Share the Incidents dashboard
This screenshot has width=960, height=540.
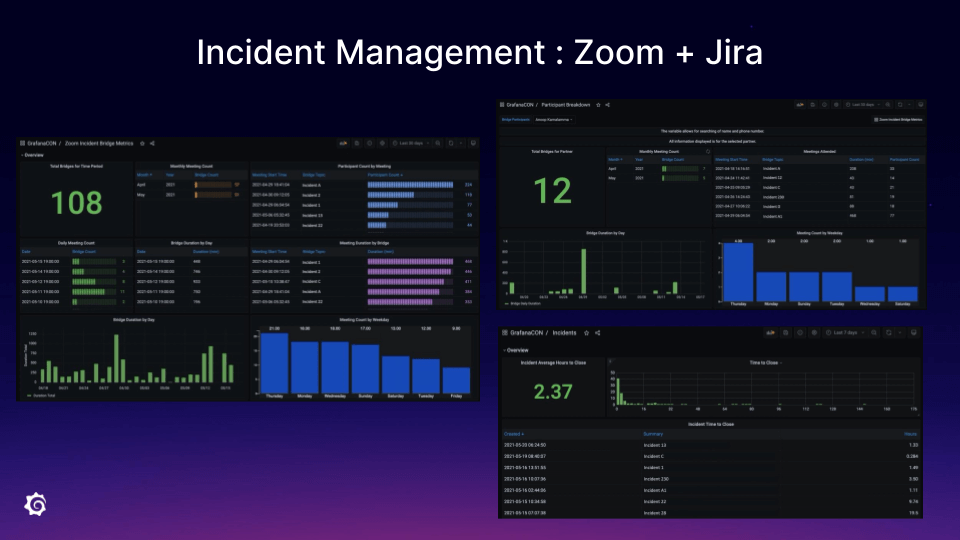(x=598, y=333)
